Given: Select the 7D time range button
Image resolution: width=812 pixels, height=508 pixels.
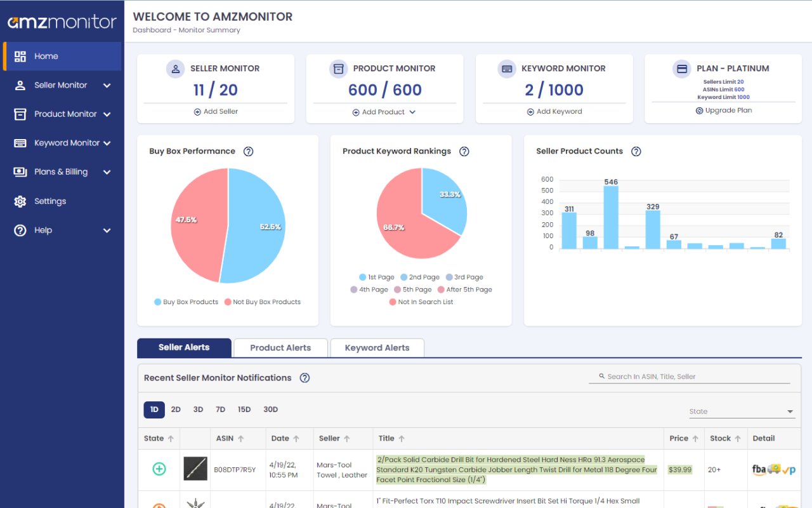Looking at the screenshot, I should coord(220,410).
